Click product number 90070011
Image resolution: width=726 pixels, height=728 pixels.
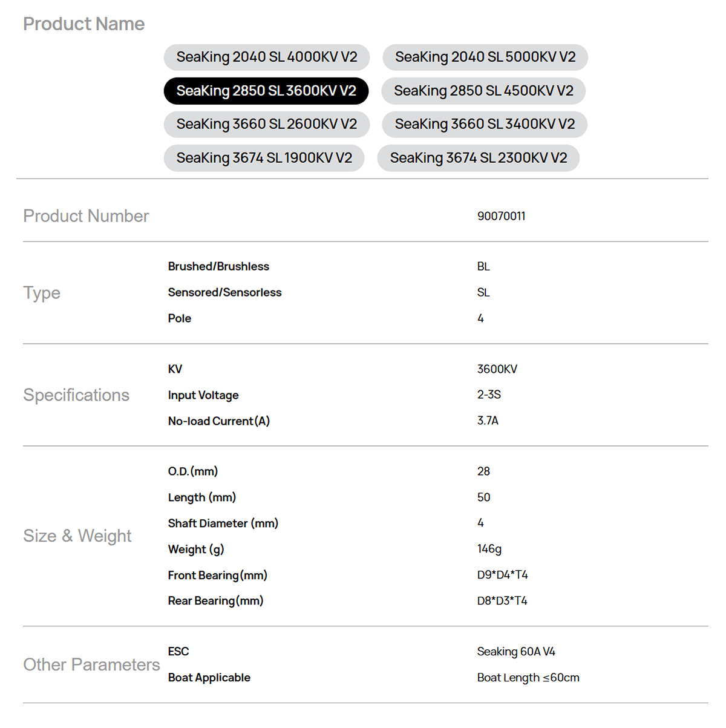(x=501, y=216)
